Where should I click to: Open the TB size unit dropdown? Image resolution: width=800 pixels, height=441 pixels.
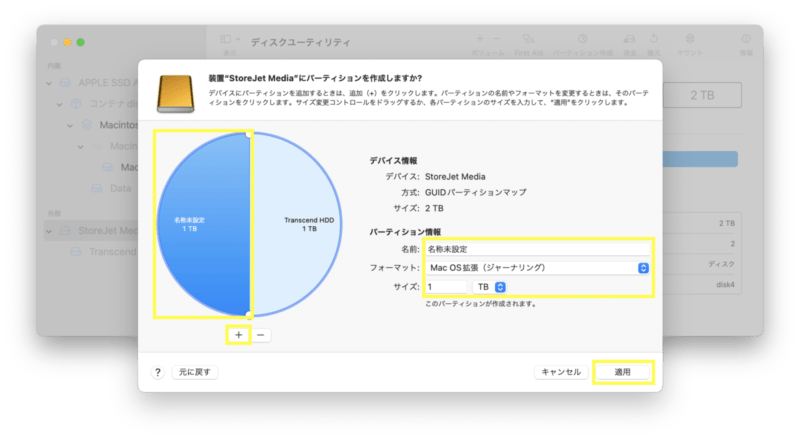click(x=489, y=287)
